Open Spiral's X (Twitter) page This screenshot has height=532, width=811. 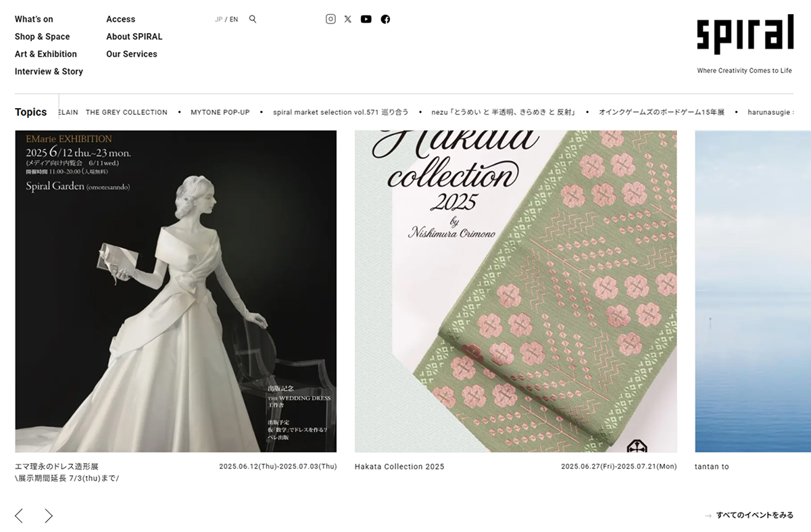coord(347,19)
